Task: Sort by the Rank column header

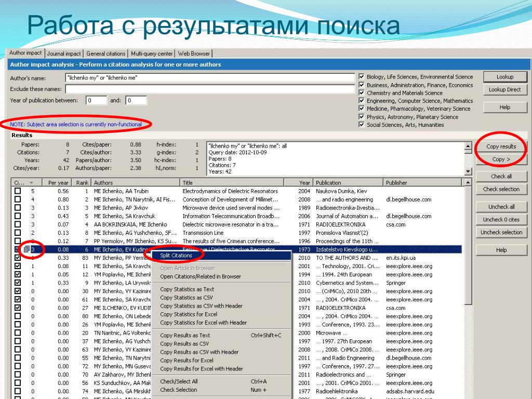Action: pyautogui.click(x=82, y=182)
